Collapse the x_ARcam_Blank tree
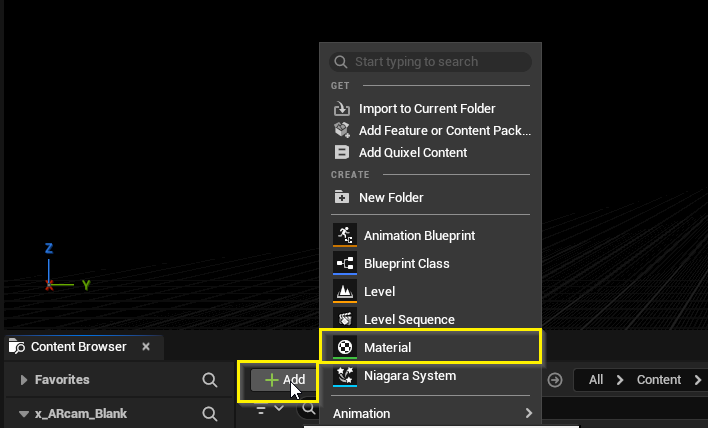This screenshot has height=428, width=708. click(24, 414)
